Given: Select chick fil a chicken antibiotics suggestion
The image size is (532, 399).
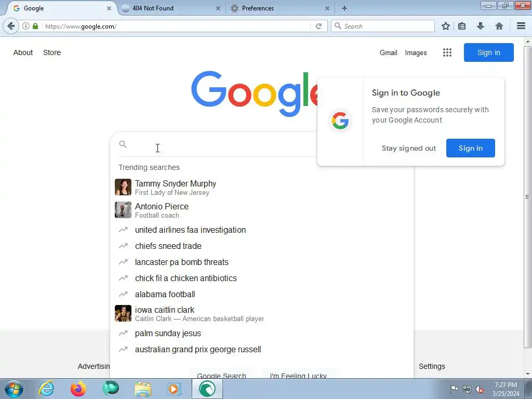Looking at the screenshot, I should (262, 278).
